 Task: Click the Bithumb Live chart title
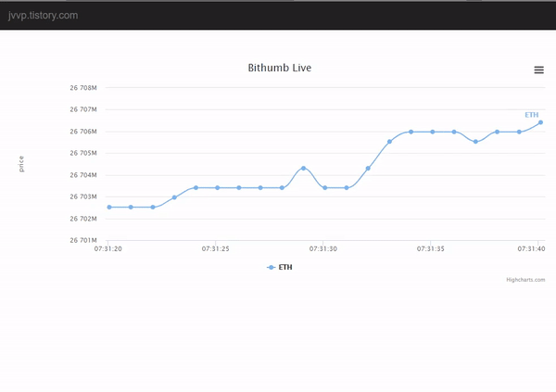280,68
